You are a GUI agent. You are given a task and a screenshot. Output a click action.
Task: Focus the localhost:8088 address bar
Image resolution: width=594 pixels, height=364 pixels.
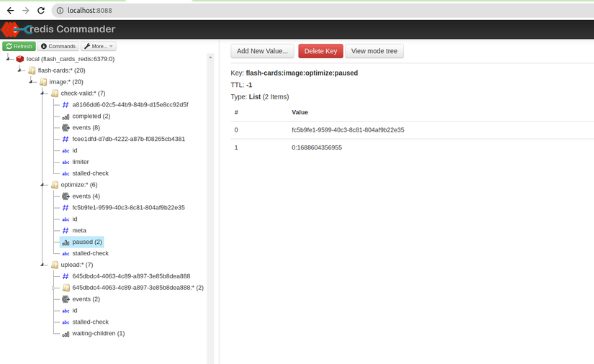322,11
